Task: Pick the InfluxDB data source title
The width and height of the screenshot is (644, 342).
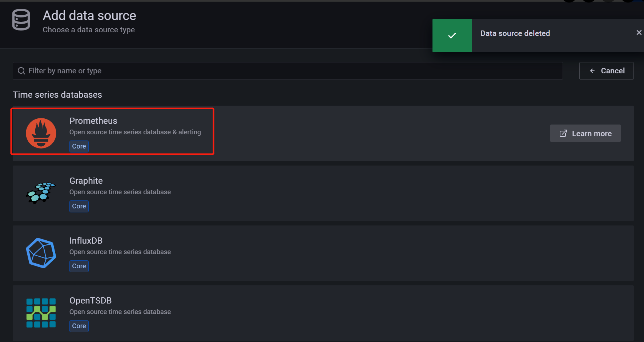Action: coord(86,241)
